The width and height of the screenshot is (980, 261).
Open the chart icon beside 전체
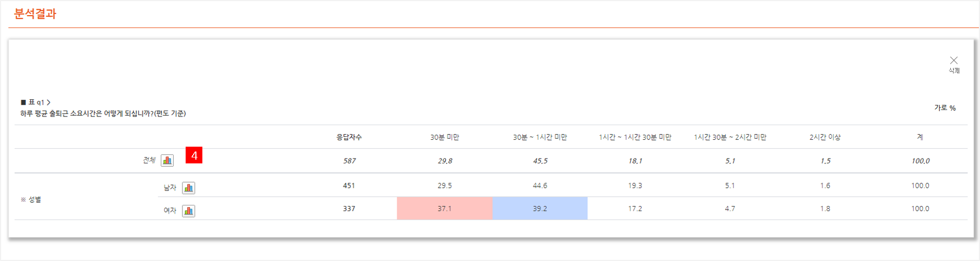[x=167, y=160]
